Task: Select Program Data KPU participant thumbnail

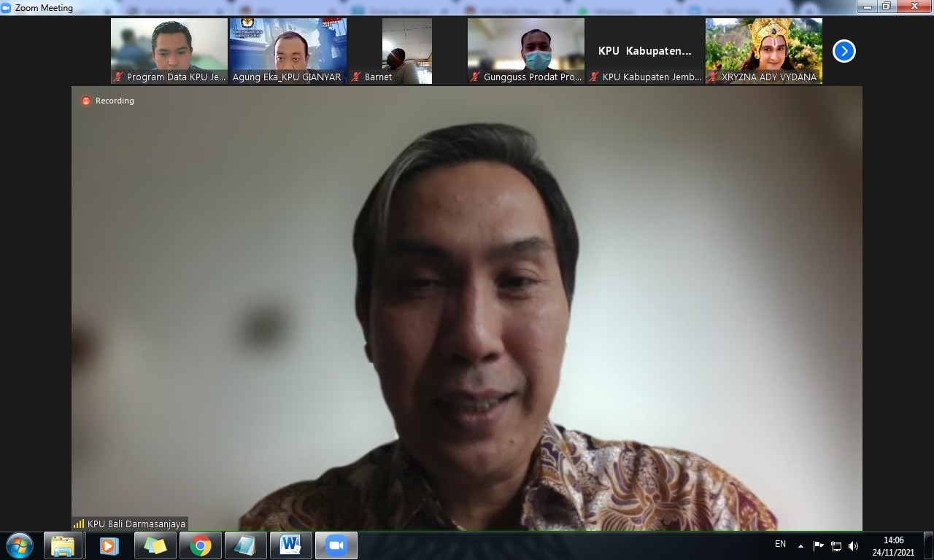Action: (x=169, y=50)
